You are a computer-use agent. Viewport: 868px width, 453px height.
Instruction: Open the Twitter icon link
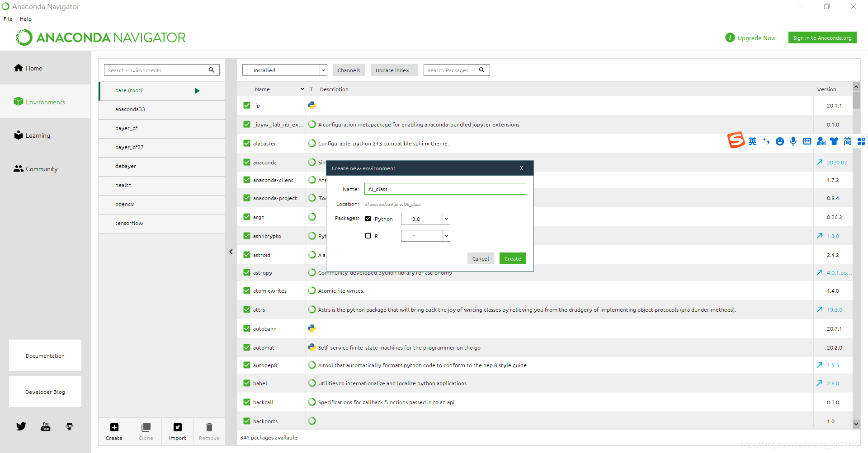pyautogui.click(x=21, y=426)
